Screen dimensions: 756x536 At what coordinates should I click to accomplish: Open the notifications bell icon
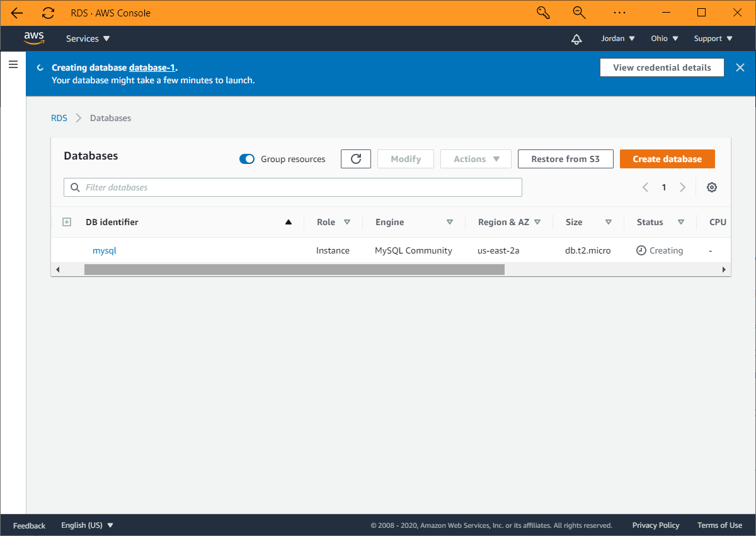tap(576, 39)
